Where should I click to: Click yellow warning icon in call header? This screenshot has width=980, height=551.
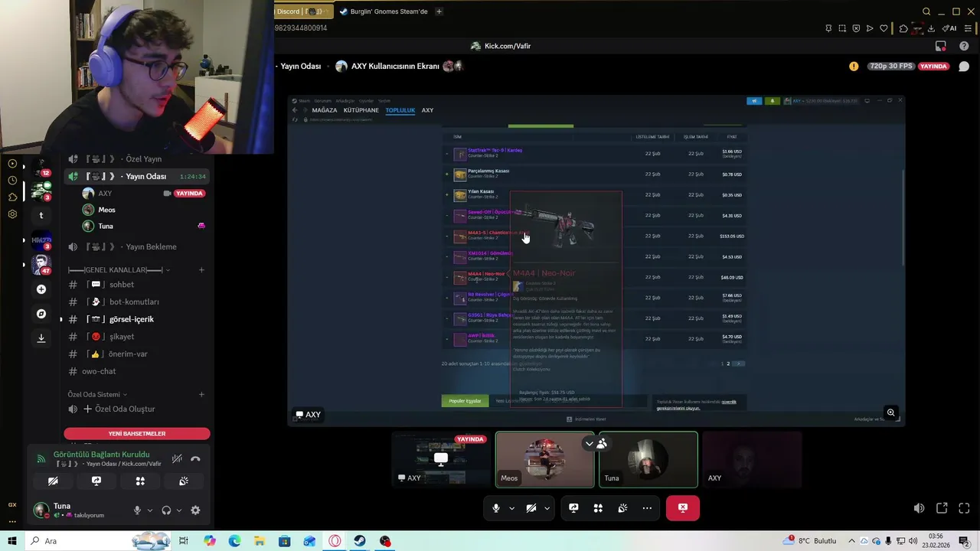[x=854, y=67]
